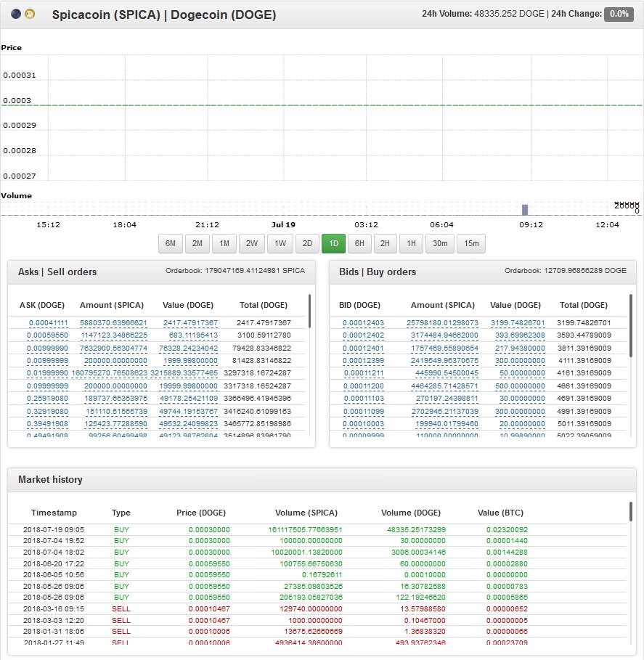The height and width of the screenshot is (660, 644).
Task: Click the 2018-06-20 17:22 timestamp
Action: click(x=54, y=563)
